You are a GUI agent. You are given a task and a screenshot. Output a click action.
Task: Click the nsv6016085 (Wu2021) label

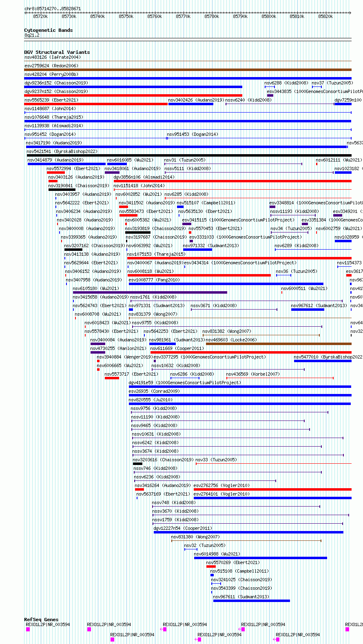[x=130, y=160]
